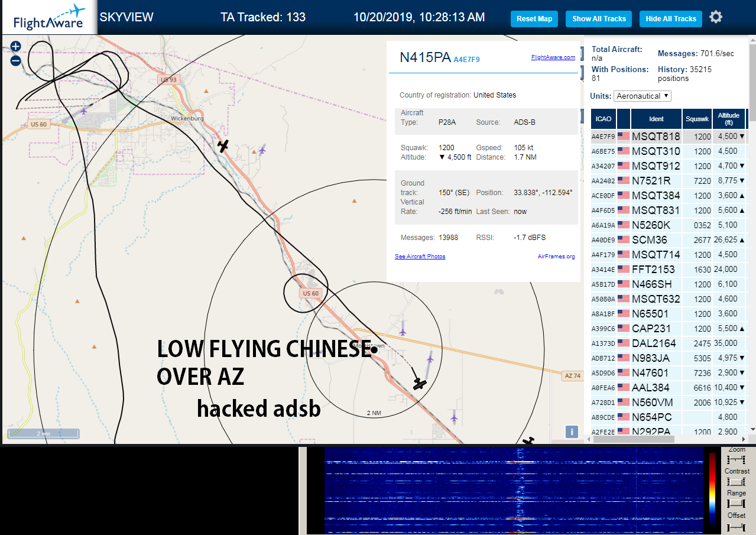This screenshot has height=535, width=756.
Task: Click the N415PA title in aircraft panel
Action: [425, 57]
